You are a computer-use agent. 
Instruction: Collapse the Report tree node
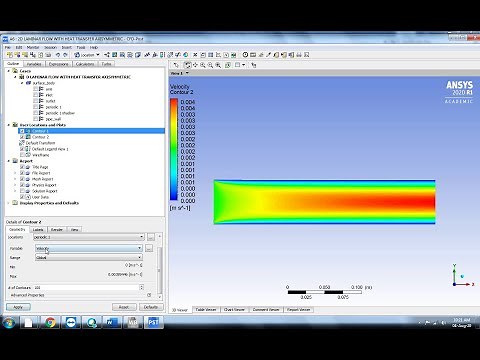click(9, 161)
